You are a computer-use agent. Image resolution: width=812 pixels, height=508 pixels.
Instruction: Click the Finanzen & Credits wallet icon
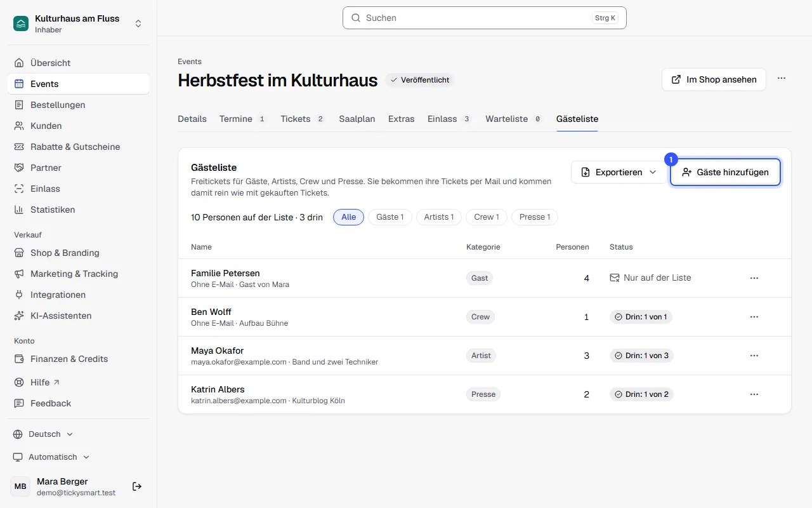[x=19, y=359]
